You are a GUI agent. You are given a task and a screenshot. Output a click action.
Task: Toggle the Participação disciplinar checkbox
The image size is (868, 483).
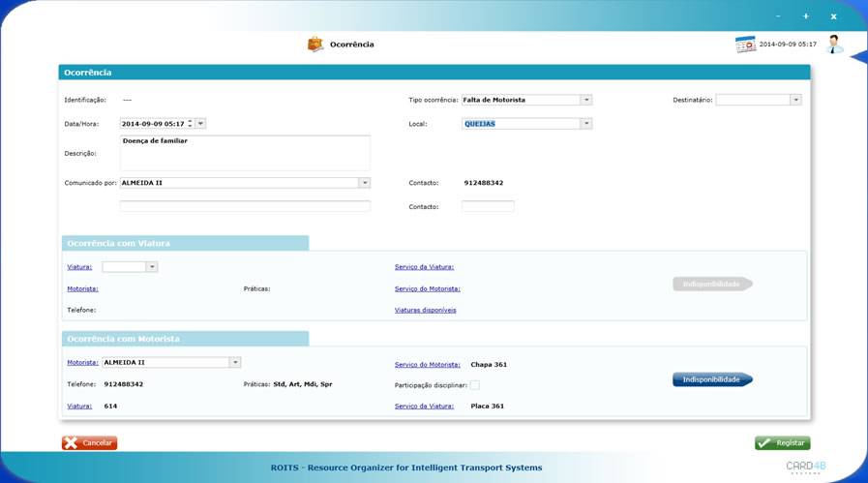[475, 385]
